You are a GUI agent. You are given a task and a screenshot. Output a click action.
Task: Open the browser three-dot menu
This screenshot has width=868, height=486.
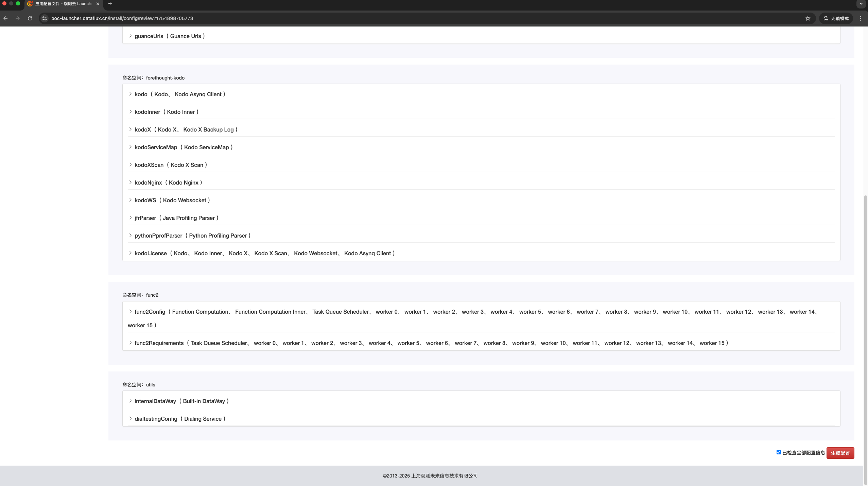pyautogui.click(x=861, y=18)
